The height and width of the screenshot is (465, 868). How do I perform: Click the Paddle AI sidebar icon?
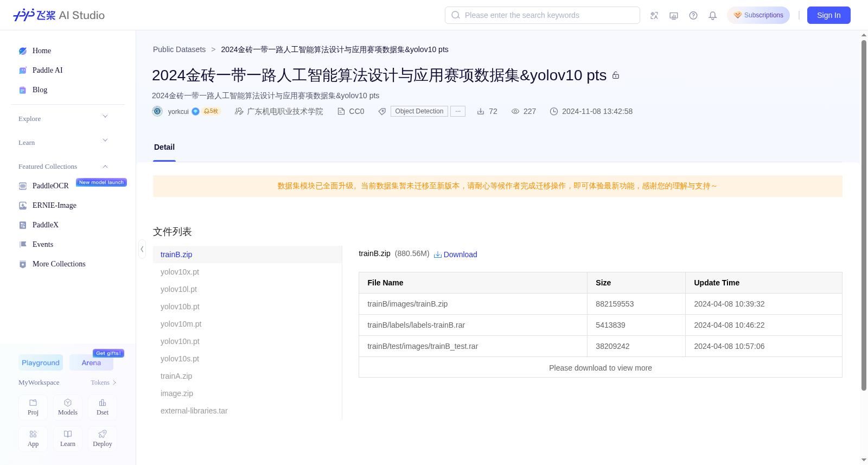click(23, 71)
